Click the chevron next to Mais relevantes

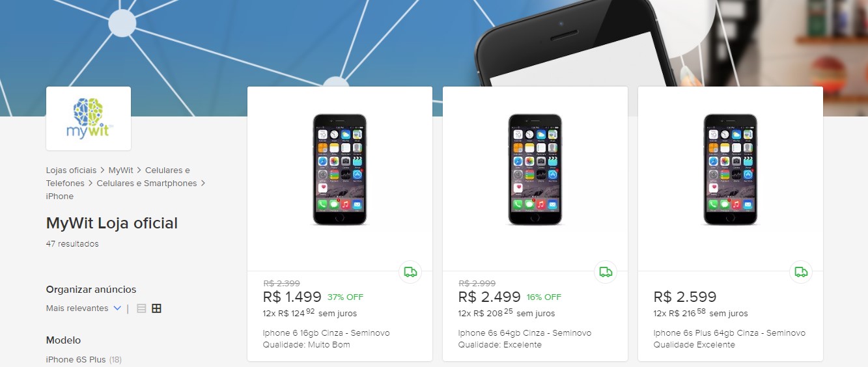pyautogui.click(x=117, y=308)
